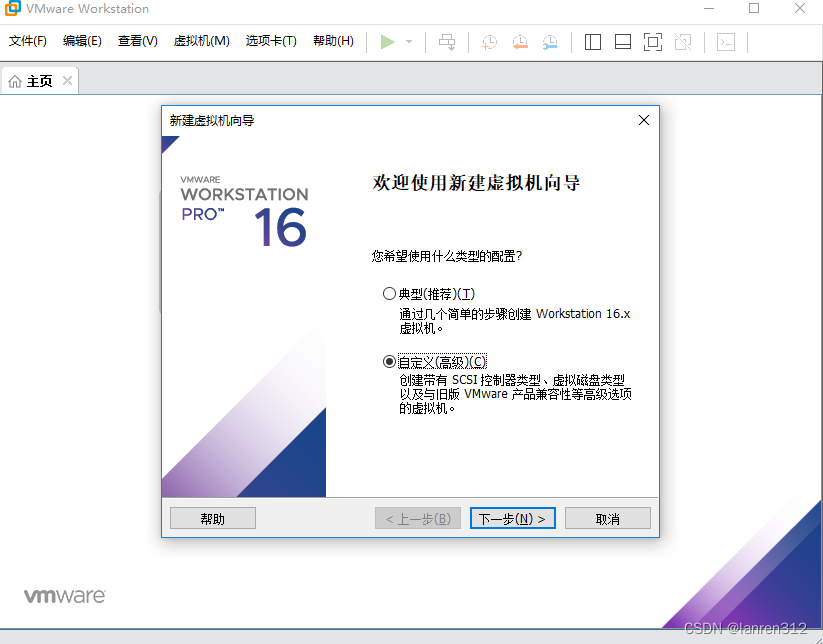
Task: Click the 帮助 button in wizard
Action: click(213, 519)
